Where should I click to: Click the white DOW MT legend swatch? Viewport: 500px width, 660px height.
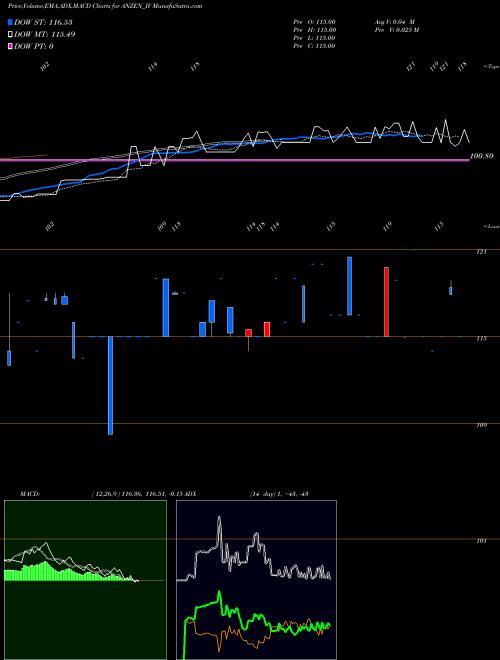10,35
